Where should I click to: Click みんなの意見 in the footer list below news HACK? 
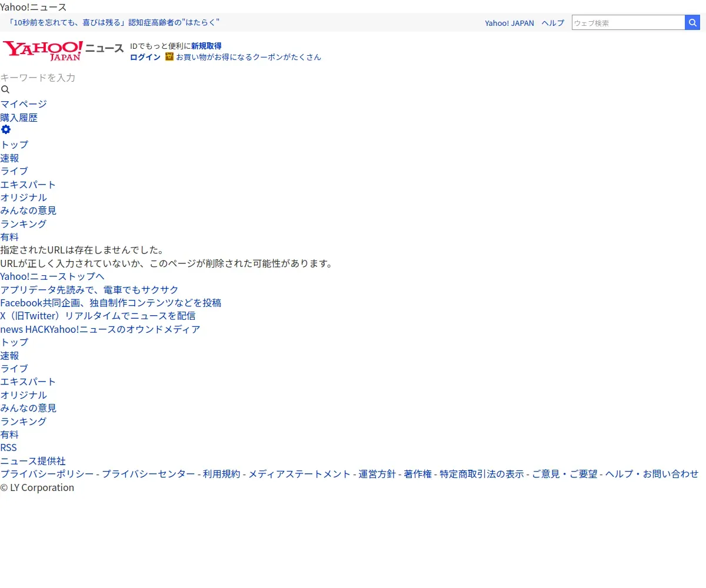[x=28, y=408]
